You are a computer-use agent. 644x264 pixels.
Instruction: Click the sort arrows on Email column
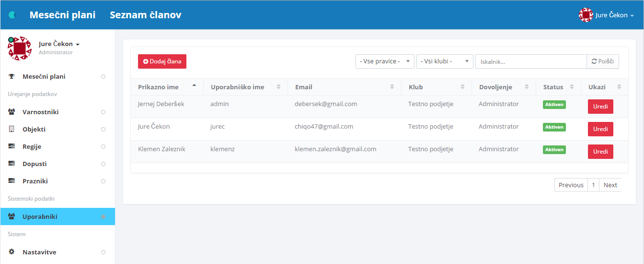point(392,87)
